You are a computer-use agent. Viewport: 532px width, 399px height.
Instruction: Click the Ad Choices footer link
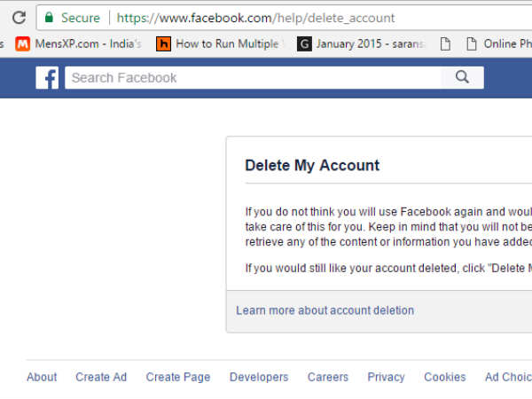point(507,377)
